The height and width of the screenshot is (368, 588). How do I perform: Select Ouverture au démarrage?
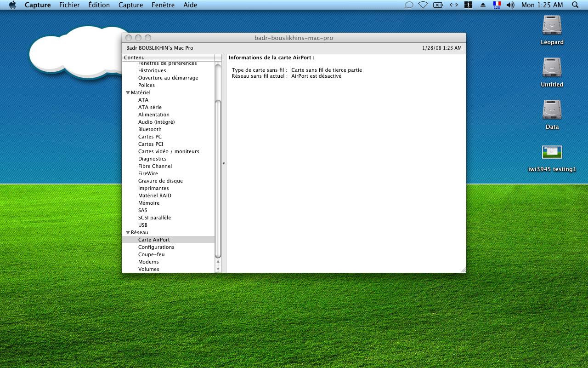point(168,78)
